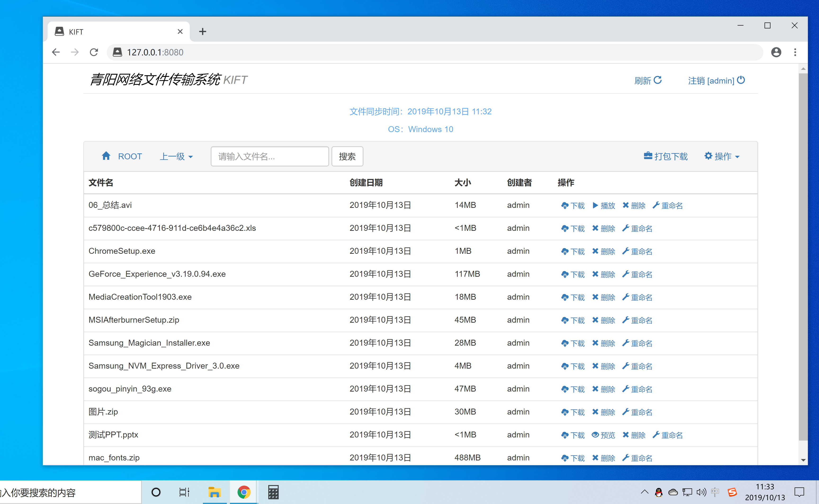Screen dimensions: 819x504
Task: Play the 06_总结.avi video
Action: tap(604, 206)
